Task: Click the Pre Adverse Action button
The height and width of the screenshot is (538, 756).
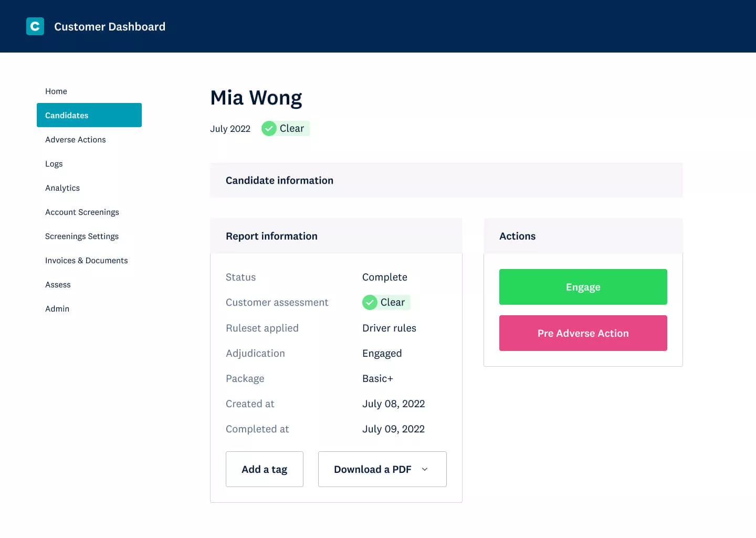Action: pyautogui.click(x=583, y=333)
